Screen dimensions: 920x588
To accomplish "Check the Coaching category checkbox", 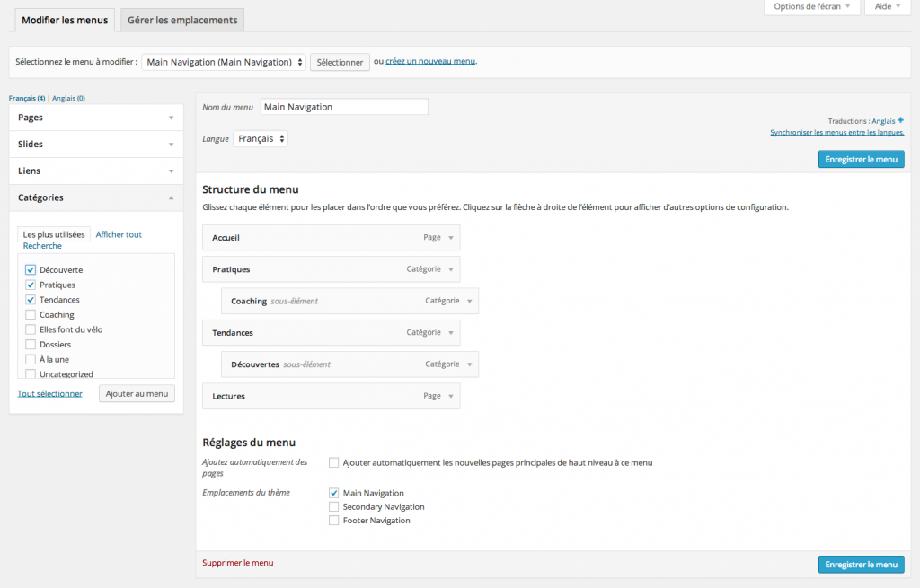I will pyautogui.click(x=31, y=314).
